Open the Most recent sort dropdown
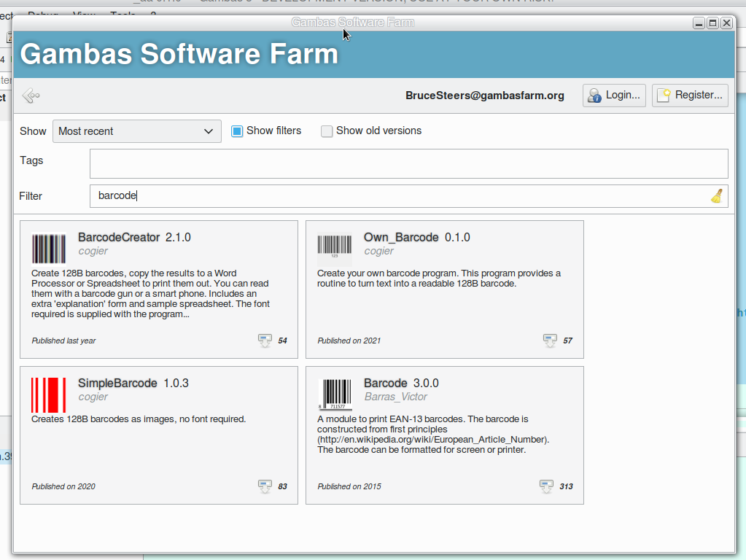The height and width of the screenshot is (560, 746). coord(136,131)
